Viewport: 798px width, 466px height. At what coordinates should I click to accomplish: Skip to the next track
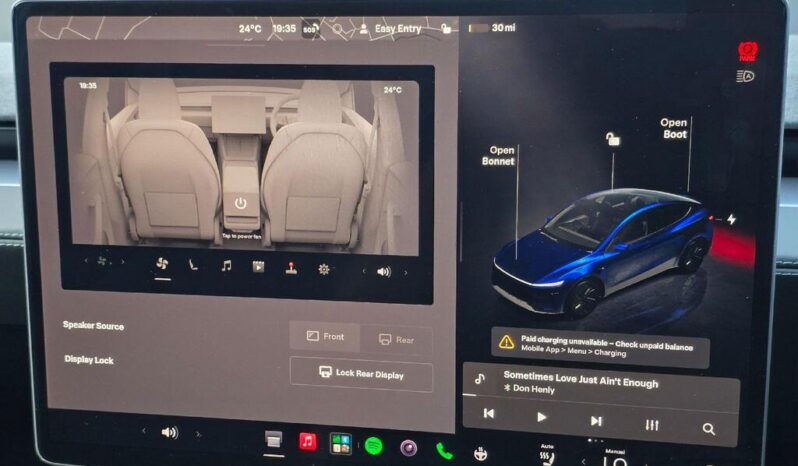[596, 421]
